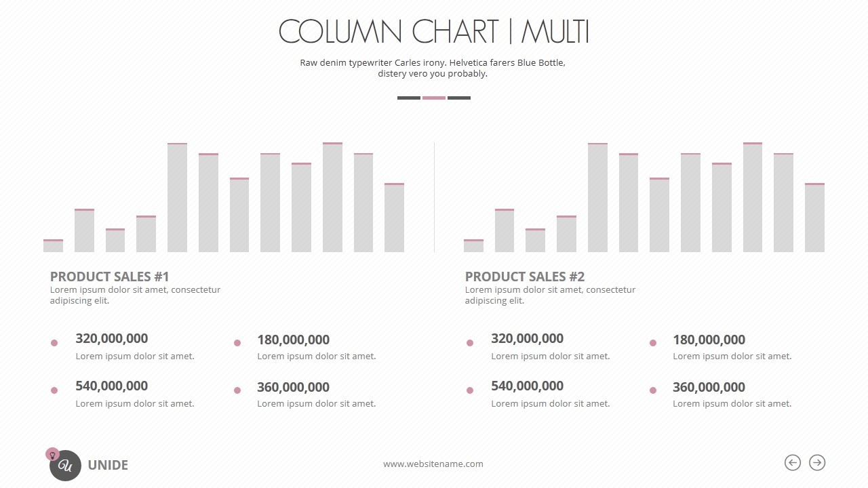Image resolution: width=868 pixels, height=488 pixels.
Task: Click the first bar in the right chart
Action: [x=473, y=246]
